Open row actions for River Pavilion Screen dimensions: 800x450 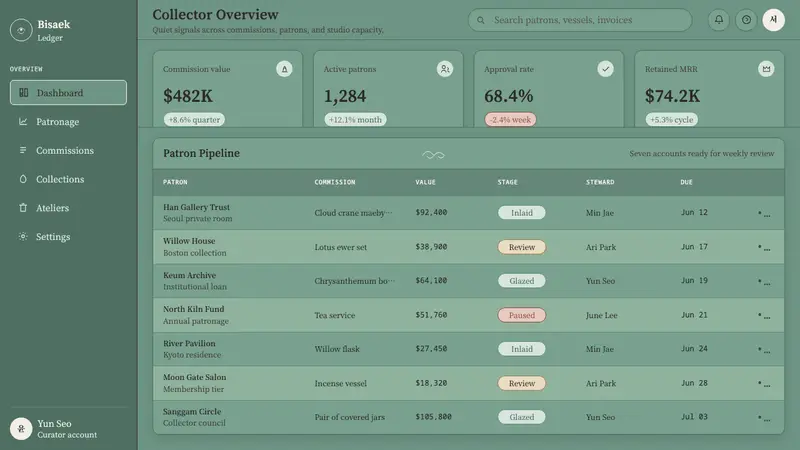[764, 349]
